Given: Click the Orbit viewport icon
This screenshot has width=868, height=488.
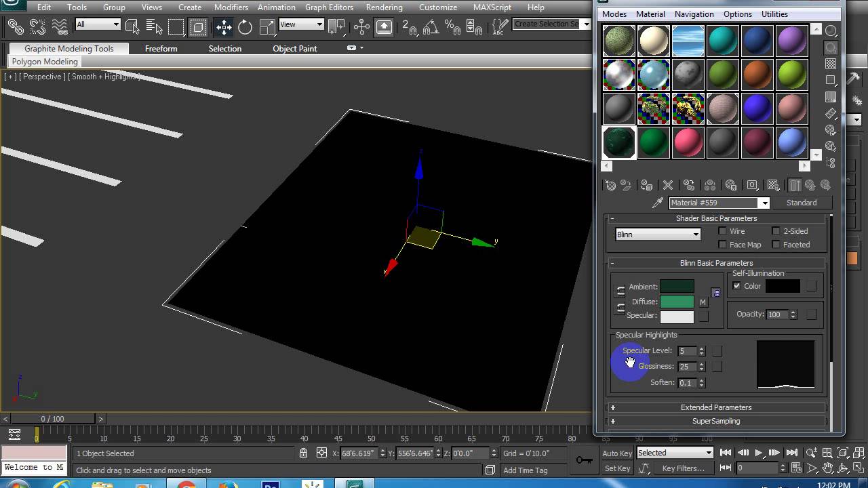Looking at the screenshot, I should [842, 468].
